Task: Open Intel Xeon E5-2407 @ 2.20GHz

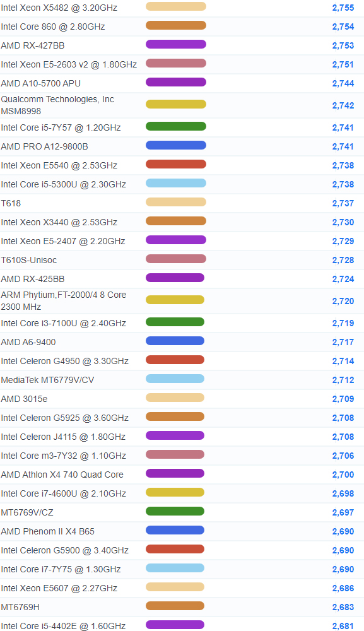Action: pos(63,241)
